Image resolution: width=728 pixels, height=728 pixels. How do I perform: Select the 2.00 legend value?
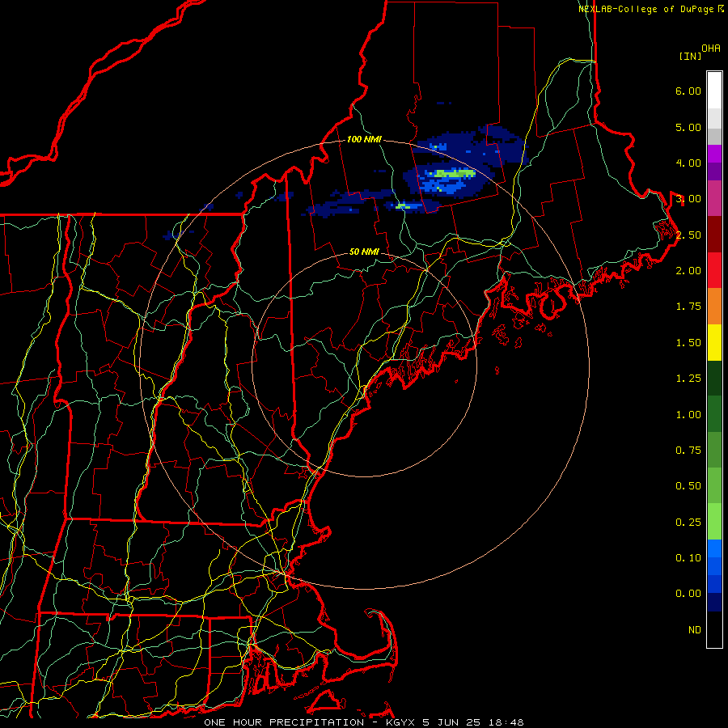coord(688,271)
